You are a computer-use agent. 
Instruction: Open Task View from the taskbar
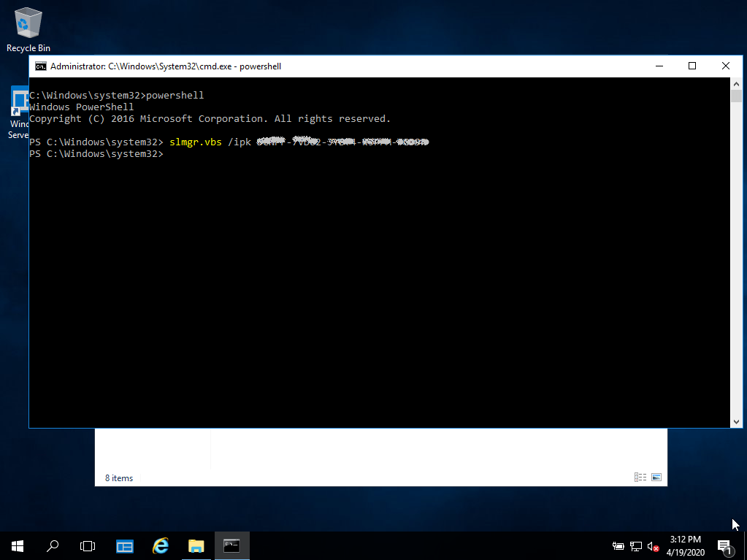point(88,545)
